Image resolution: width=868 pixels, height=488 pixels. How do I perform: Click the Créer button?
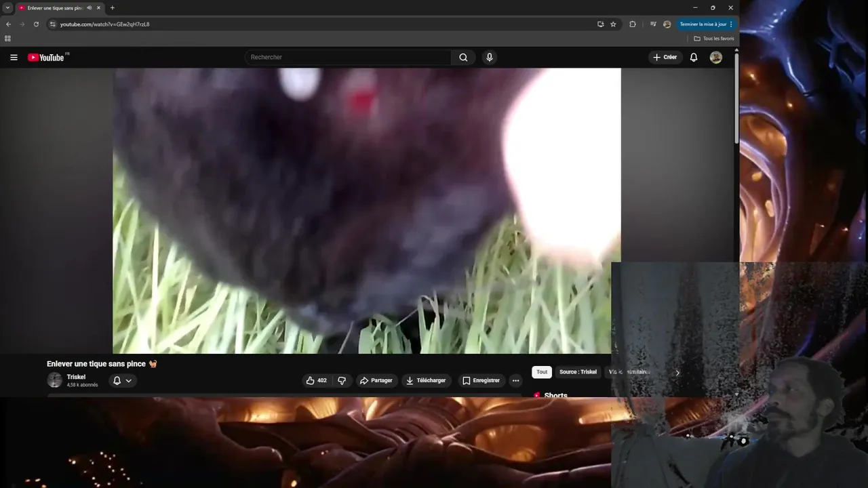[x=665, y=58]
